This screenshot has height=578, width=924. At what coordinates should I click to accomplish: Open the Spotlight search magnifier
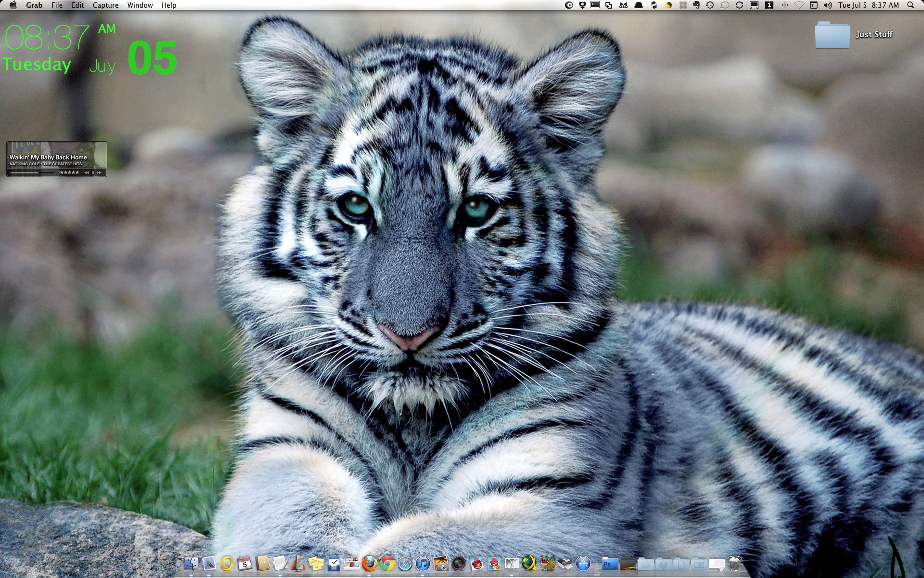click(x=911, y=5)
